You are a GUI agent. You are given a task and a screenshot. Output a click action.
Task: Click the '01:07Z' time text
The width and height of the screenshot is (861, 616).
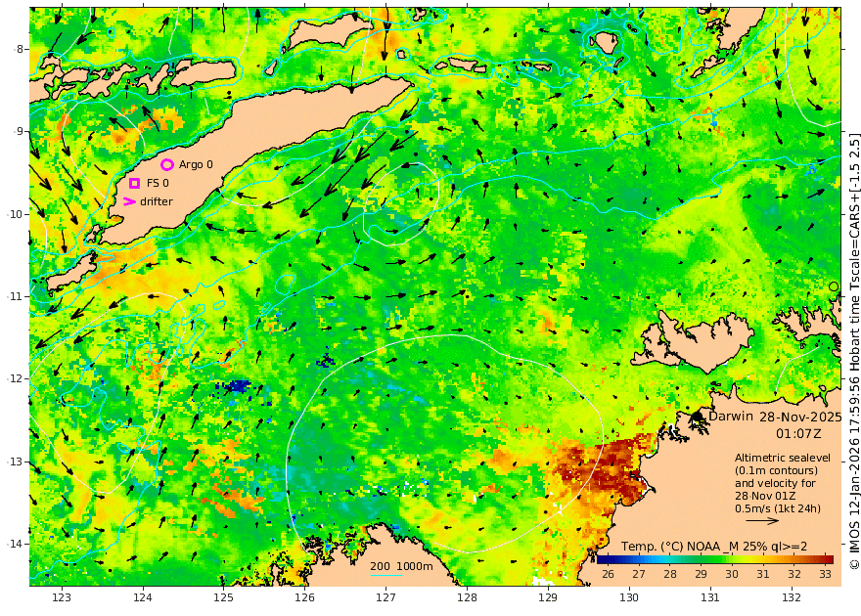pos(798,434)
